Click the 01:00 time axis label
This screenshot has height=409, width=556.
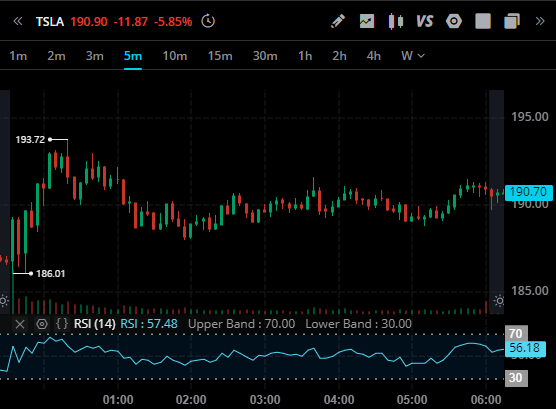coord(118,400)
